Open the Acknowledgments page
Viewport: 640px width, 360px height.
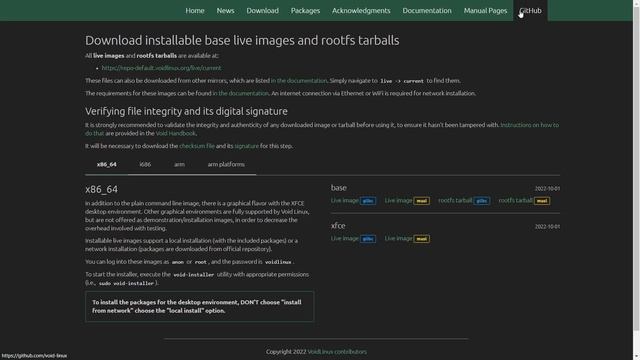[x=361, y=11]
